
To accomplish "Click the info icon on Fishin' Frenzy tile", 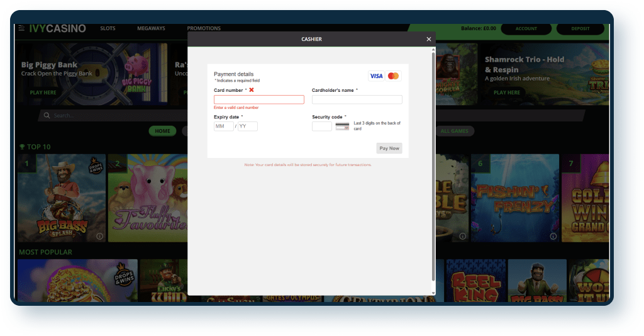I will pyautogui.click(x=552, y=237).
